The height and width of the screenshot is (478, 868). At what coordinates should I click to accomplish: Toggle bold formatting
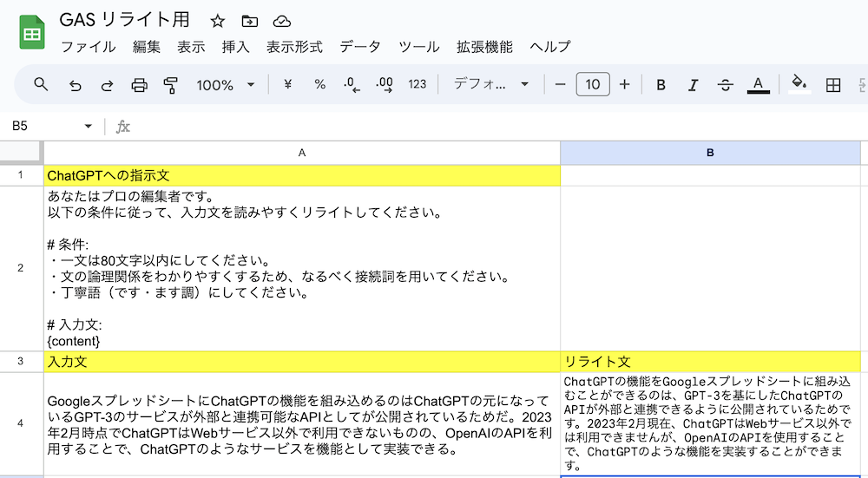point(661,85)
